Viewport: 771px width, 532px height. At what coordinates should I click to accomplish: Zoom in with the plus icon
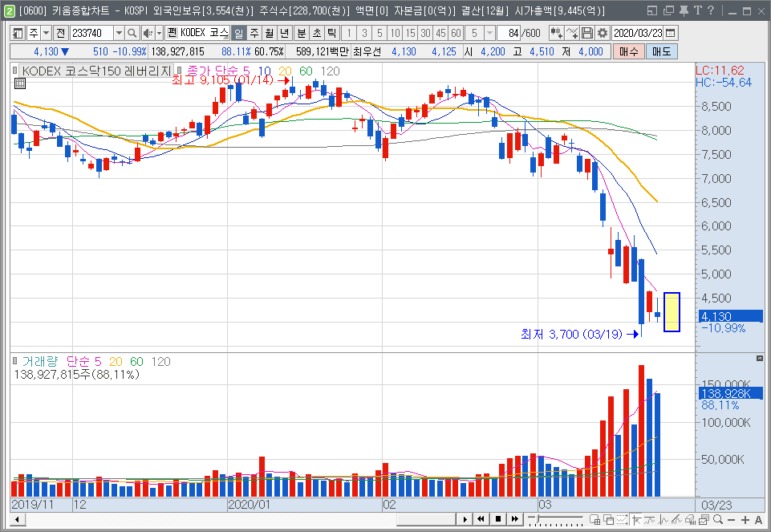pos(745,520)
